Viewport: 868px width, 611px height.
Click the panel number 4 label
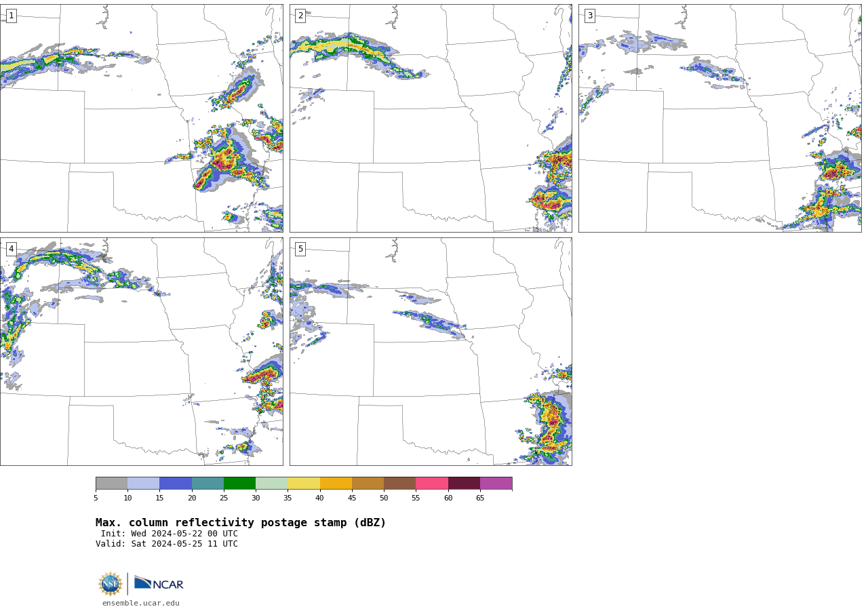[11, 249]
